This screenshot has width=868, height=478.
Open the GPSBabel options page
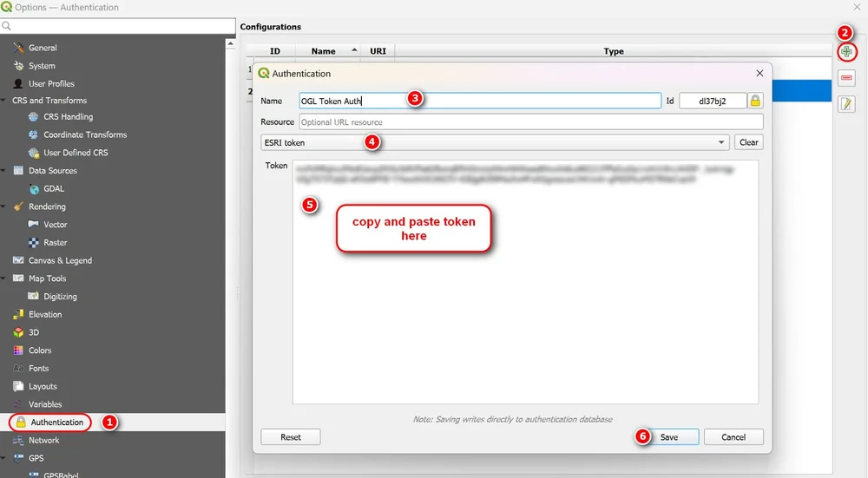click(61, 475)
